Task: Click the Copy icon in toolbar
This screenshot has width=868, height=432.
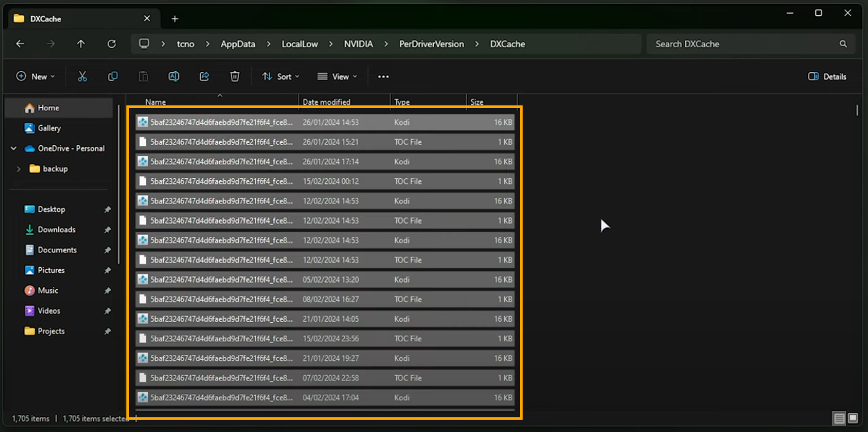Action: click(113, 77)
